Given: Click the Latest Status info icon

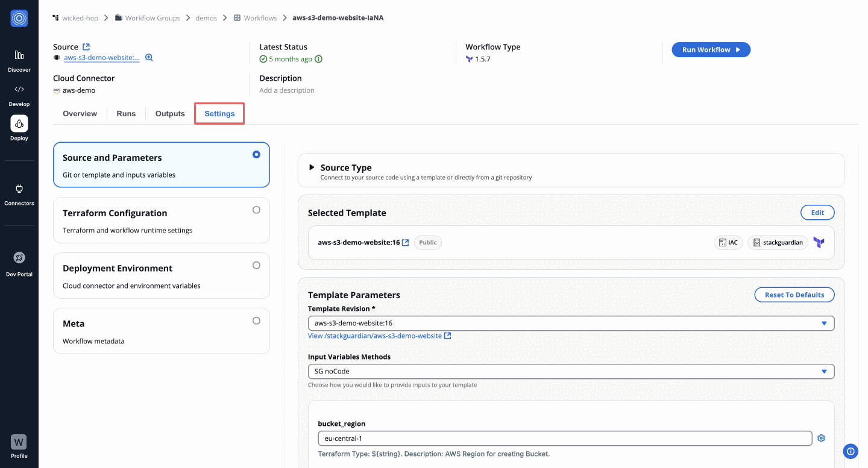Looking at the screenshot, I should tap(319, 59).
